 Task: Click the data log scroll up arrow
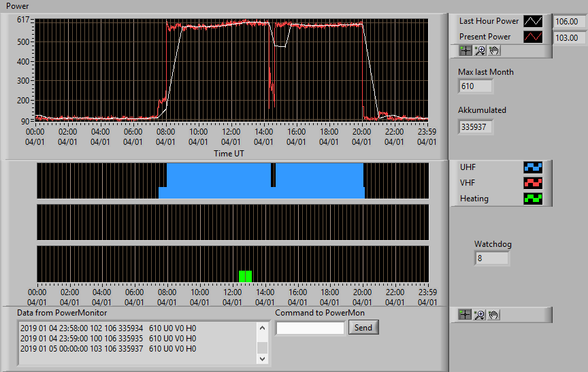(262, 328)
